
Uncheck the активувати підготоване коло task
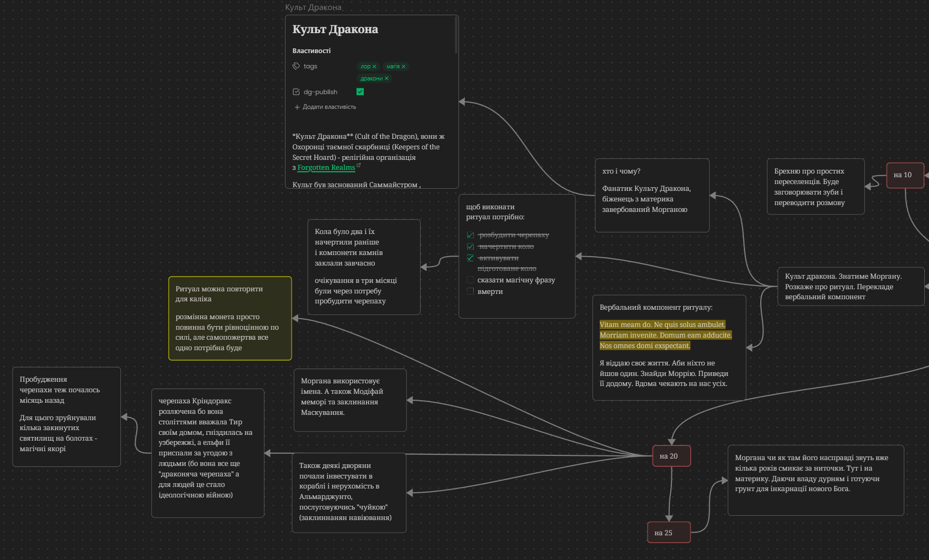tap(471, 258)
